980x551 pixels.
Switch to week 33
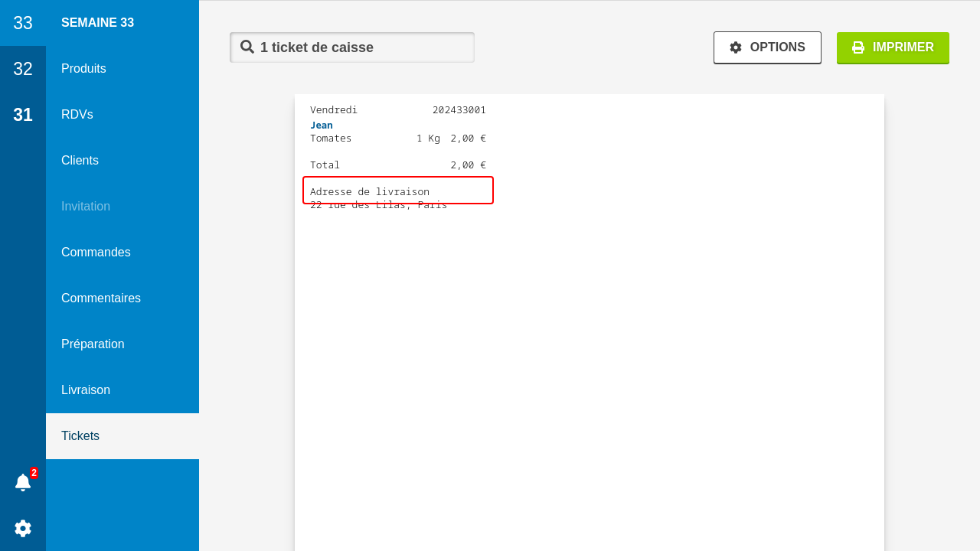coord(23,23)
